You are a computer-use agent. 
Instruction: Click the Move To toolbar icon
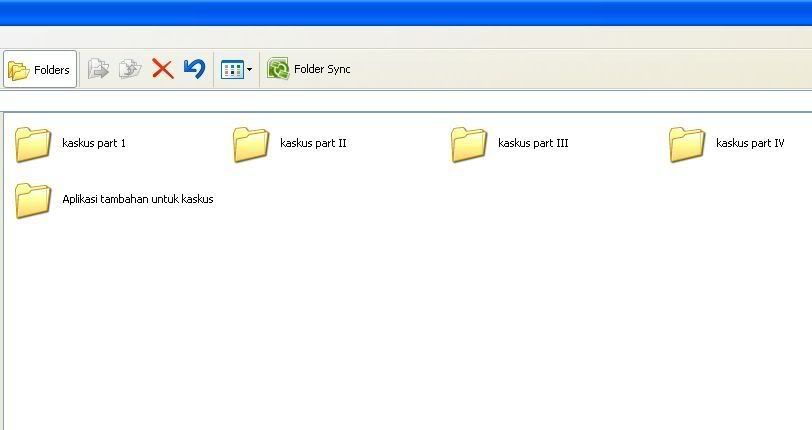[x=98, y=69]
